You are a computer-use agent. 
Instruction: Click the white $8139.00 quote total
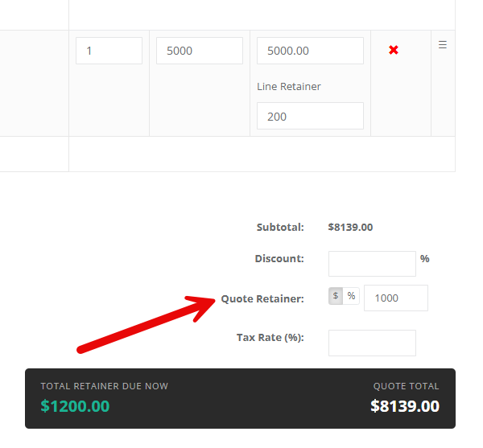tap(405, 406)
